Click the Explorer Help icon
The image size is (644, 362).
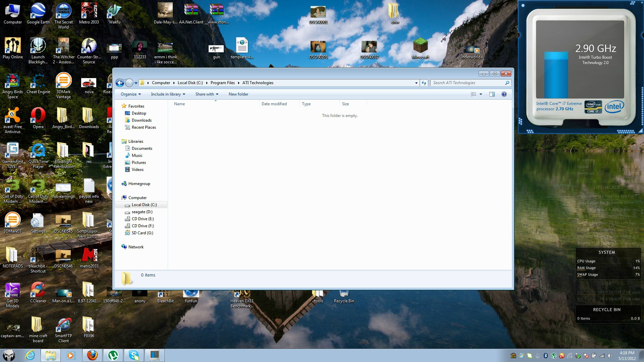[x=504, y=94]
